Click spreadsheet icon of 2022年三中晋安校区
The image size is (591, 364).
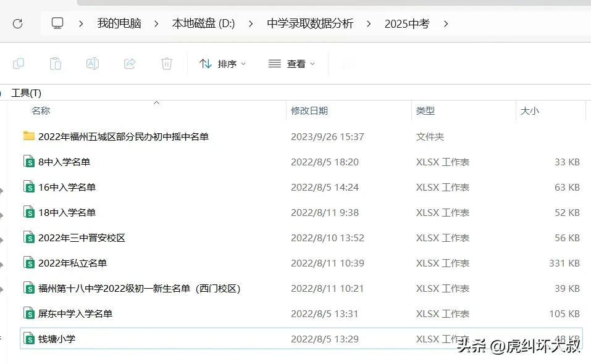[29, 237]
